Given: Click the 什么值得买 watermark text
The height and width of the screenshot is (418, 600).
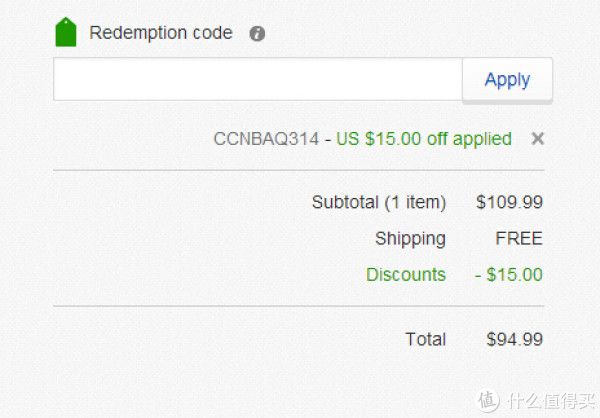Looking at the screenshot, I should tap(551, 401).
